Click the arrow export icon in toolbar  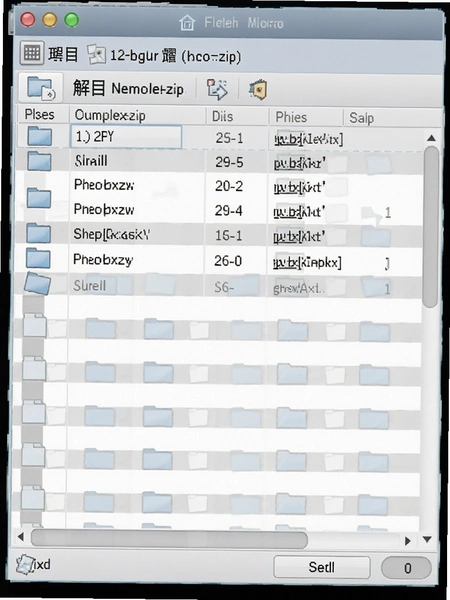point(217,89)
